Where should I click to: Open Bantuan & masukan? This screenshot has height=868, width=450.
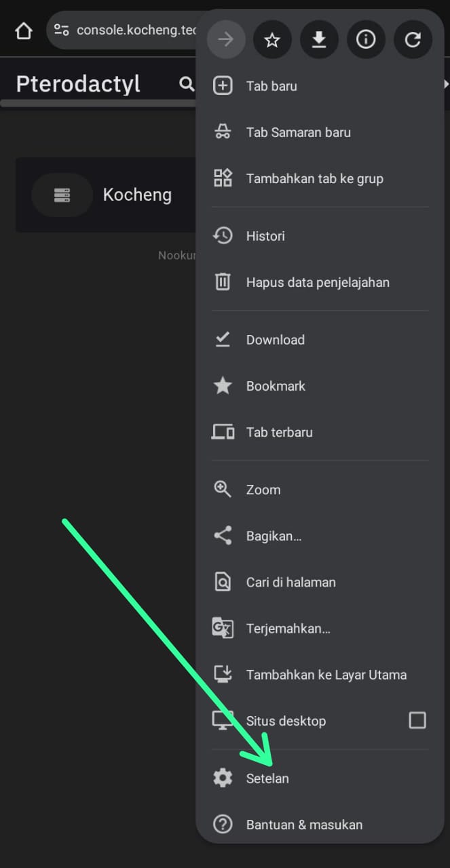click(x=304, y=825)
